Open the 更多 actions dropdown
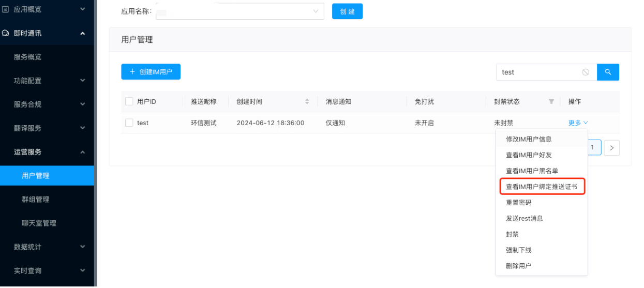Screen dimensions: 644x288 578,123
